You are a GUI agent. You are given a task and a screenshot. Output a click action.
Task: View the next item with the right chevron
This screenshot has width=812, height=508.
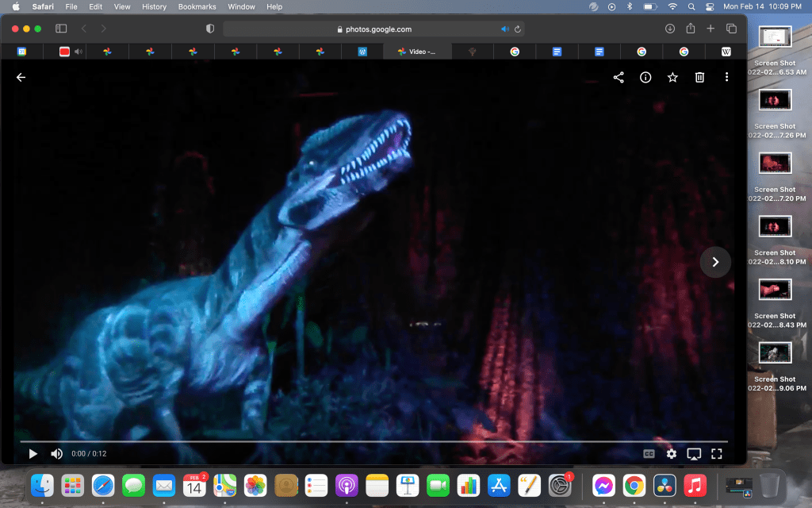715,262
